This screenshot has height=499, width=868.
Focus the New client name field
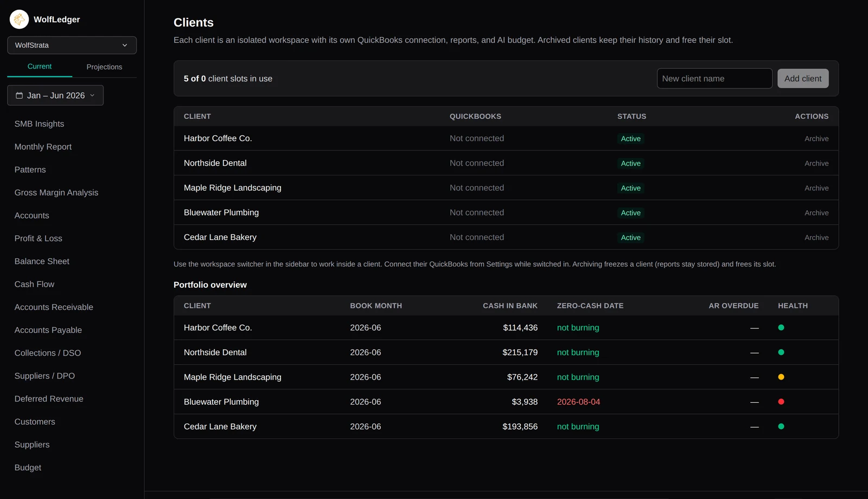tap(714, 79)
